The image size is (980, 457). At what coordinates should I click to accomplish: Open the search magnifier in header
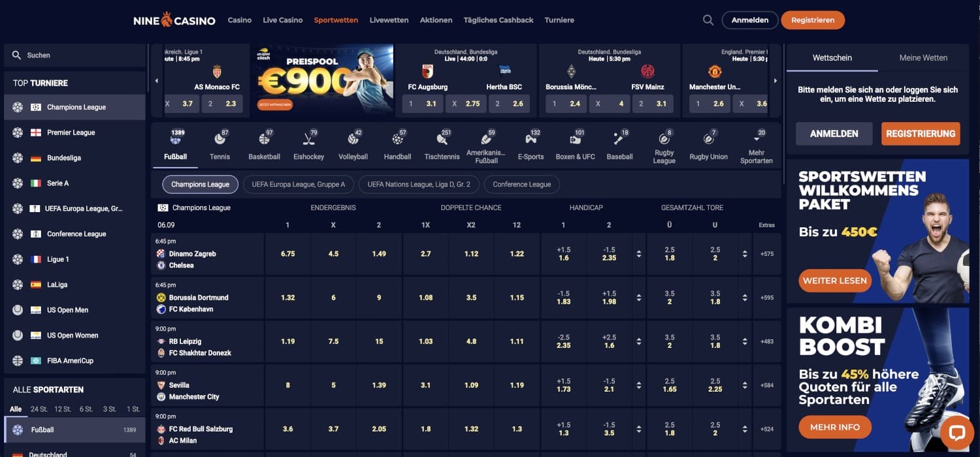coord(708,20)
